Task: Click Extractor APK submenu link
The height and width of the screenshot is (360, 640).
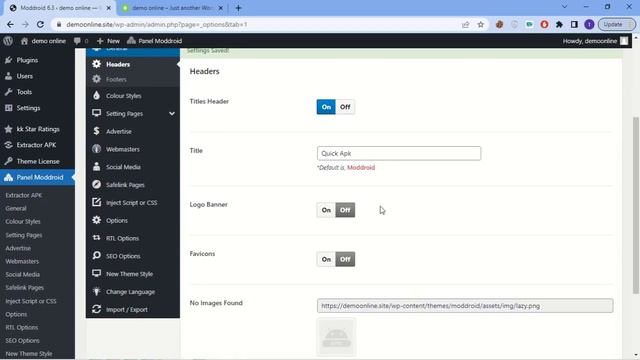Action: click(24, 195)
